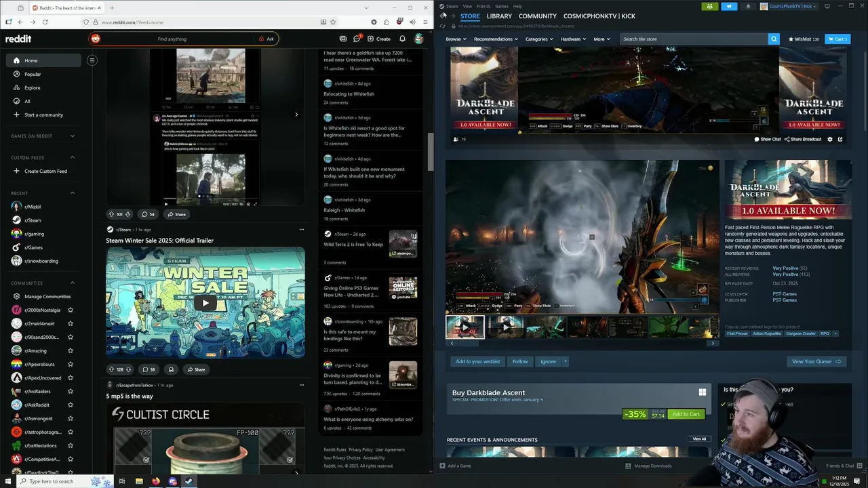Reload the Reddit page in Firefox

click(x=45, y=22)
